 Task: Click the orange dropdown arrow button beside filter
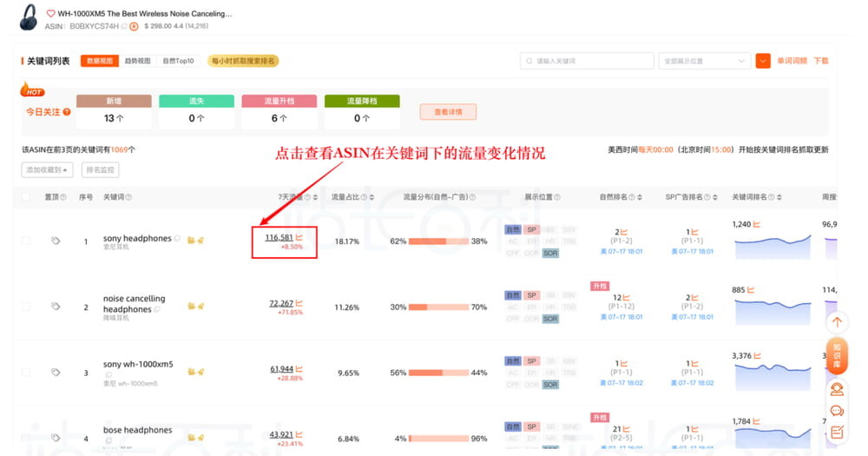click(763, 61)
